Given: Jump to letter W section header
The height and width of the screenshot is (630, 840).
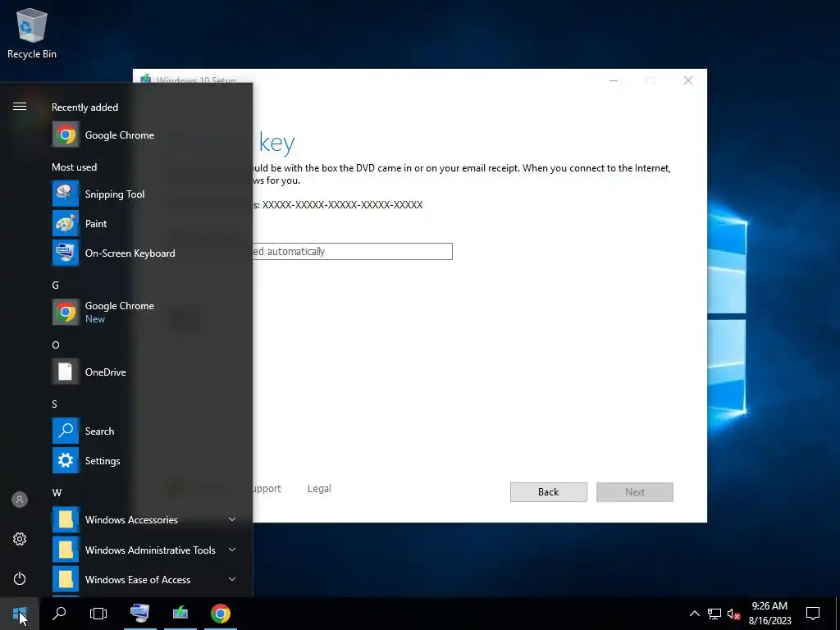Looking at the screenshot, I should (57, 492).
